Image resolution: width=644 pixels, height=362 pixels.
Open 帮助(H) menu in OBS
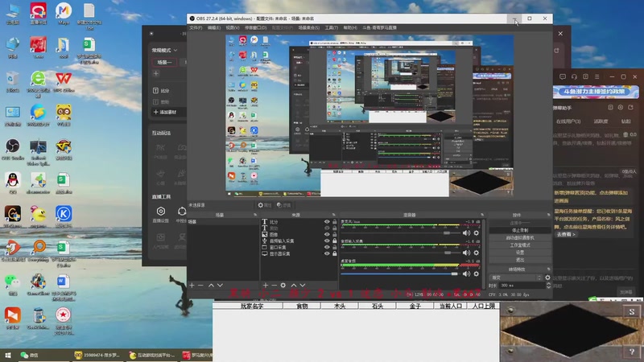350,27
